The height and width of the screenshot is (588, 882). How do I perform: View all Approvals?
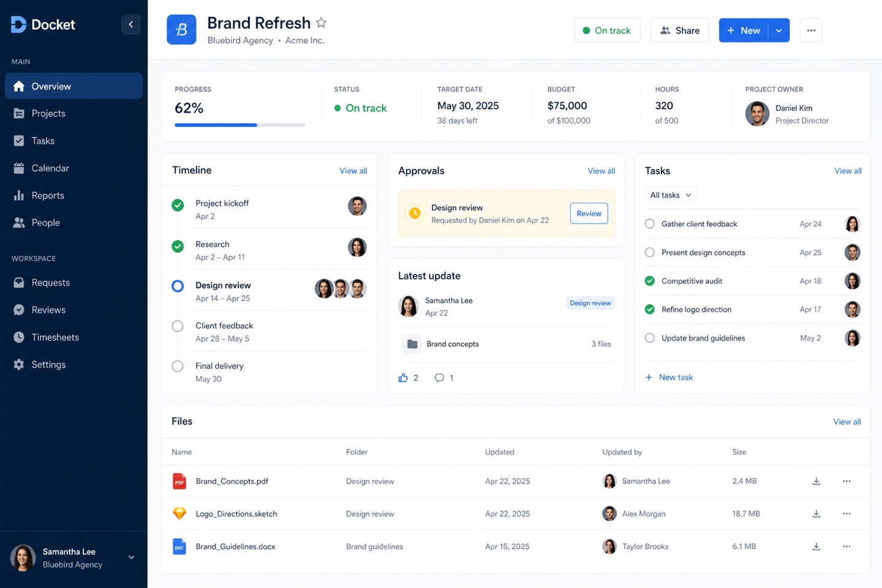601,171
